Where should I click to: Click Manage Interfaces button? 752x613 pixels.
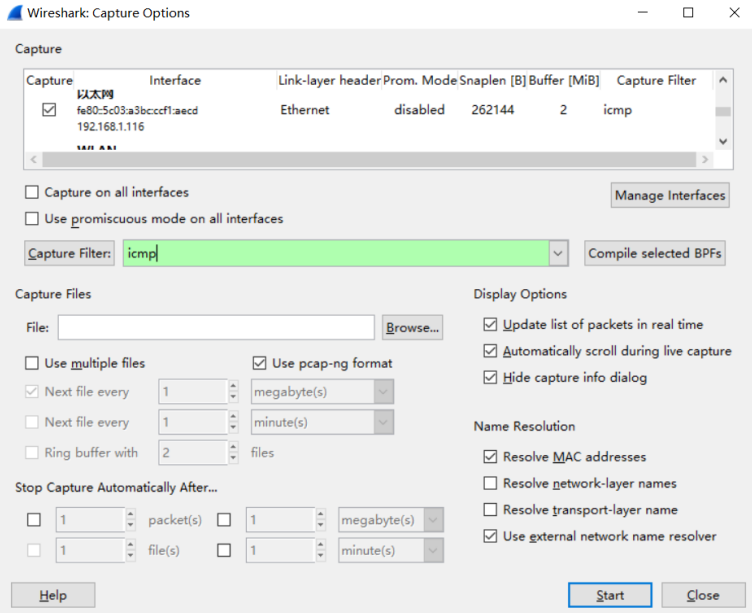[x=670, y=195]
